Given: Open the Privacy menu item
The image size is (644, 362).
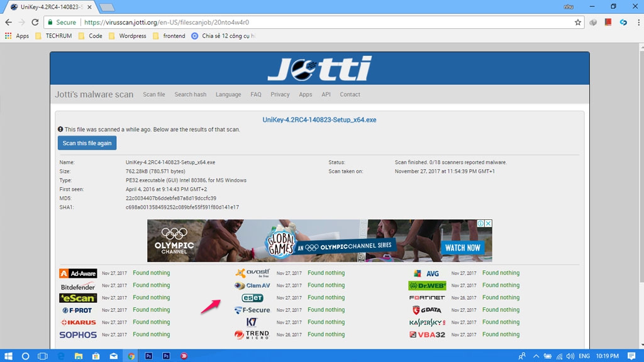Looking at the screenshot, I should coord(280,94).
